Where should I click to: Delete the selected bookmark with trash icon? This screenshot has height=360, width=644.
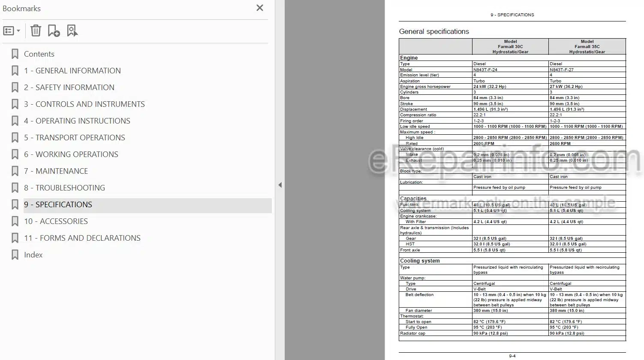[36, 30]
